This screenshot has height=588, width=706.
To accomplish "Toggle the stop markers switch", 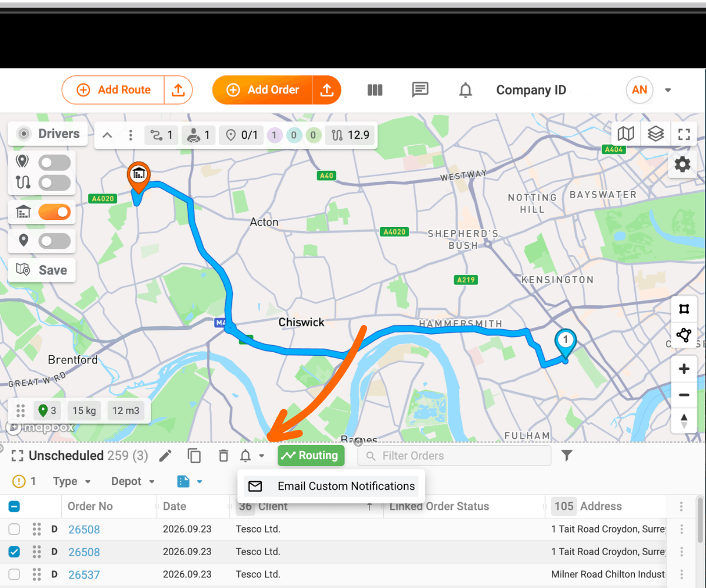I will point(54,162).
